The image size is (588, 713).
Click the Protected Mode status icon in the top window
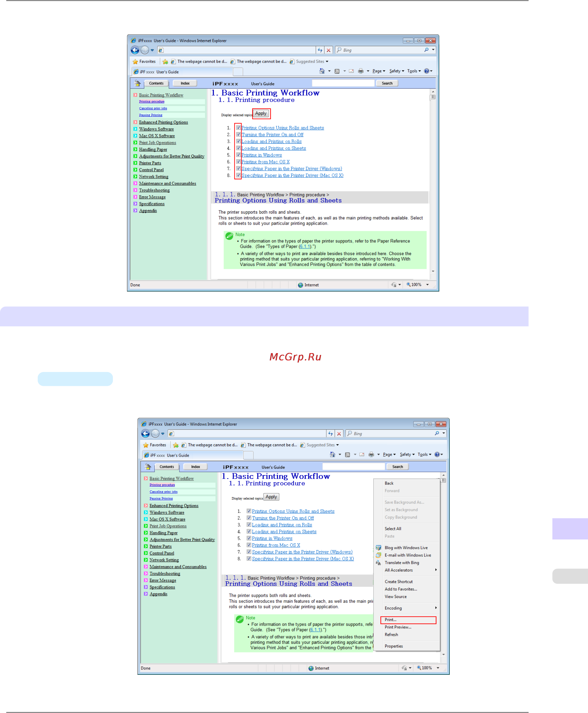coord(394,285)
